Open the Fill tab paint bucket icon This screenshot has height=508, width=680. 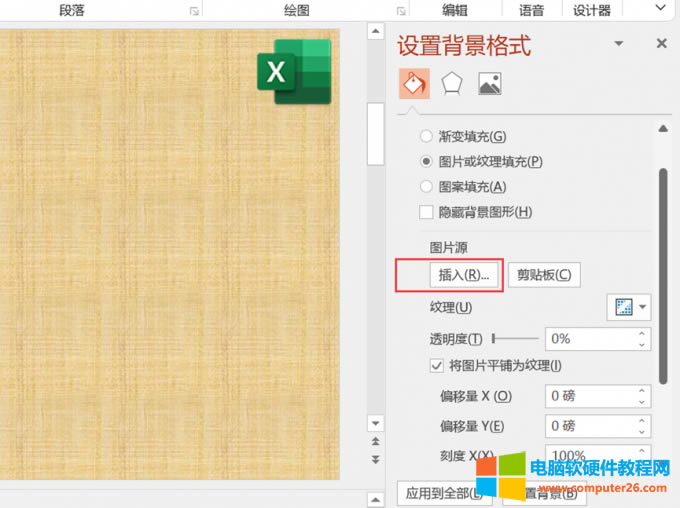(414, 83)
